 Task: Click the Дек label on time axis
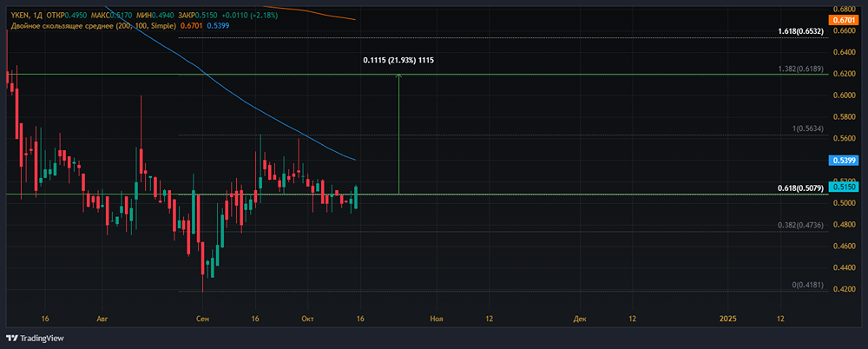point(580,319)
